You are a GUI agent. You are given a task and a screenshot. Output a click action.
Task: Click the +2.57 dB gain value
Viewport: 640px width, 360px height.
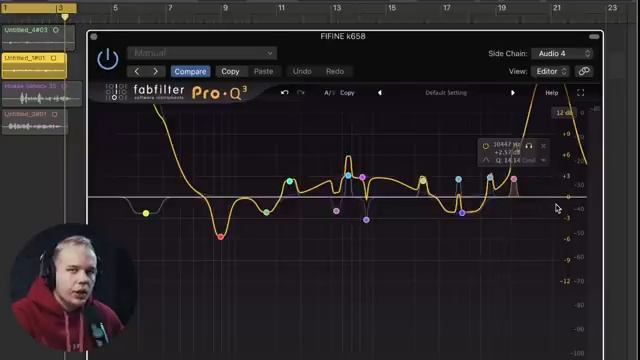point(507,152)
